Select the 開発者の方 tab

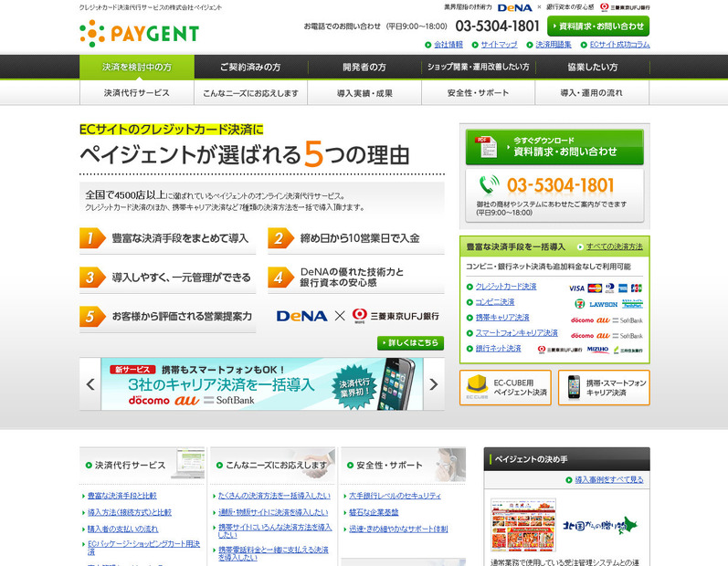click(x=364, y=68)
